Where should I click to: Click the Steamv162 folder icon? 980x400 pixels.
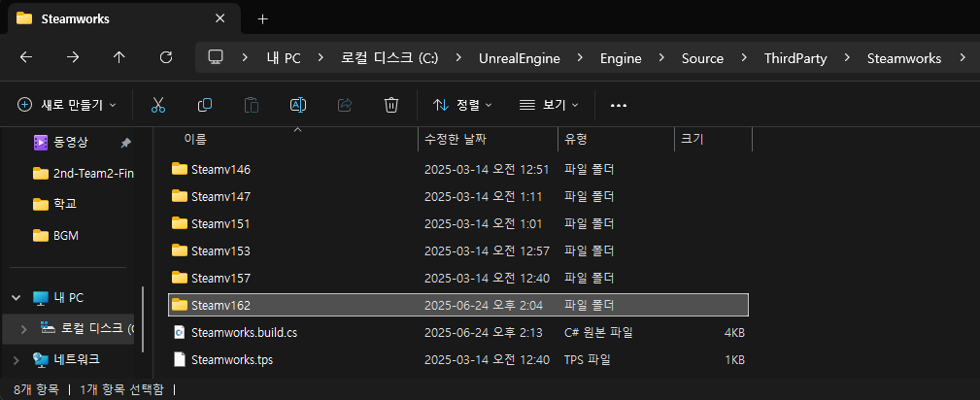point(180,305)
